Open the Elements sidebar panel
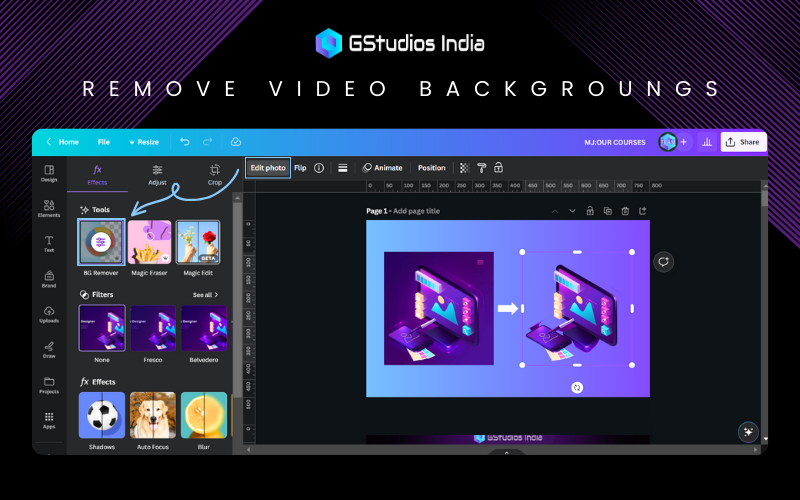This screenshot has height=500, width=800. 49,208
